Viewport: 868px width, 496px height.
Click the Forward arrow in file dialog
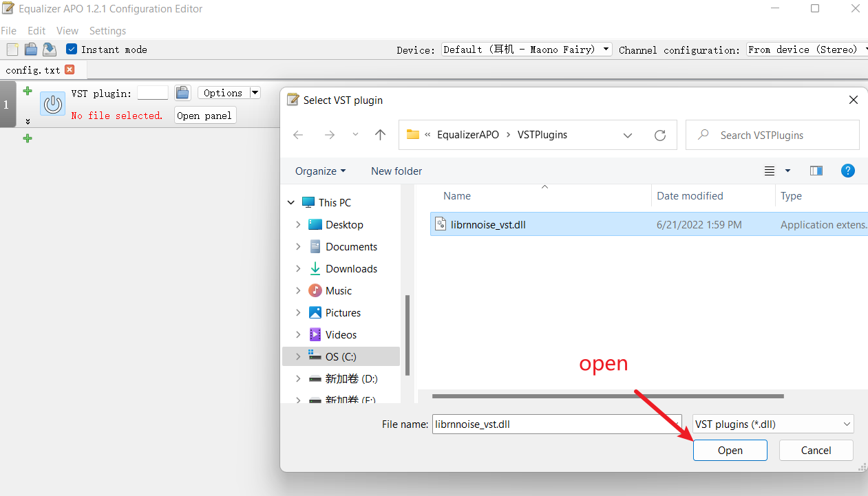tap(330, 135)
